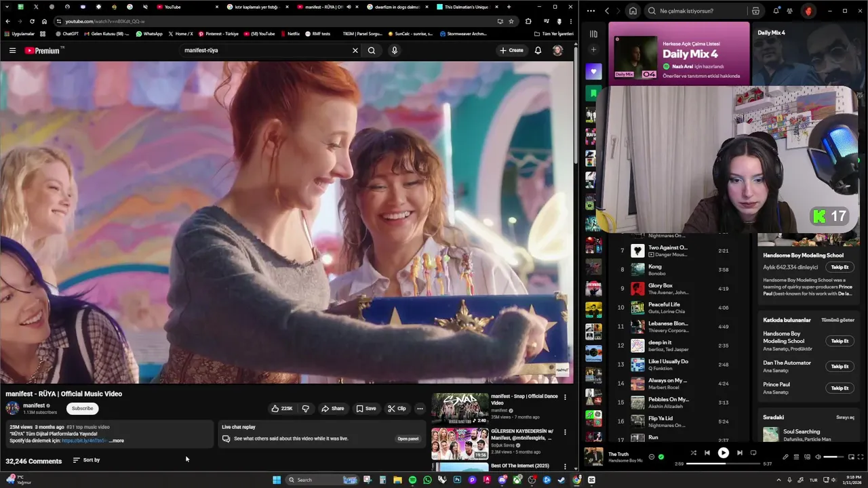Like the video with 225K likes
Viewport: 868px width, 488px height.
tap(282, 409)
